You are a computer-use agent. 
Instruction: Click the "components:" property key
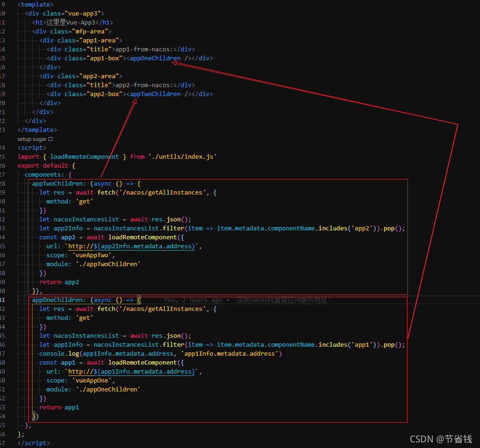coord(44,175)
